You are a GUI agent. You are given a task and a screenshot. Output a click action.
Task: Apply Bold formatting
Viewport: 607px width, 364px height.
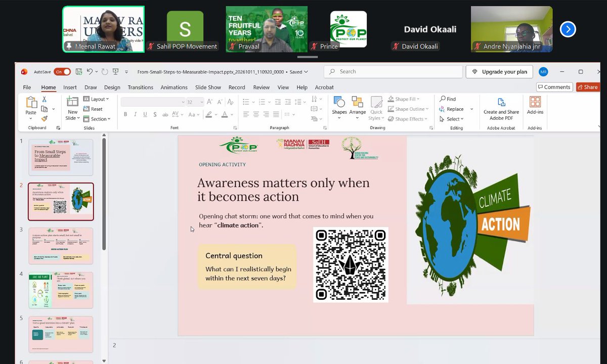pos(125,114)
